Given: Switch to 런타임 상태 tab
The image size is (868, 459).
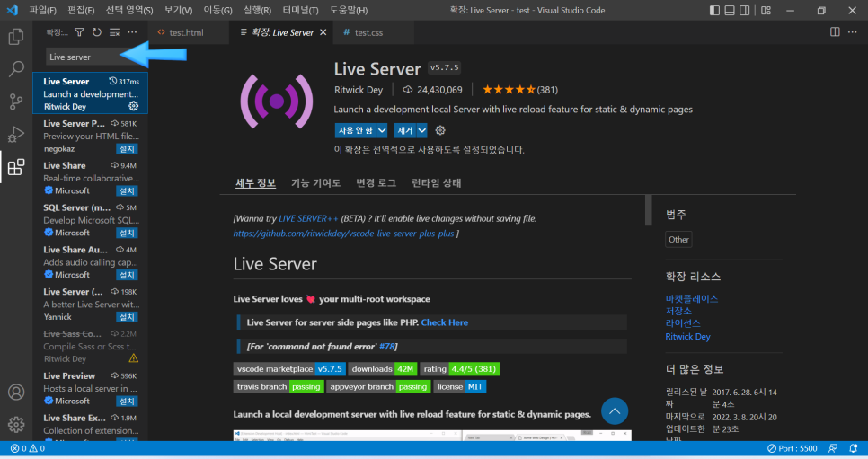Looking at the screenshot, I should pos(436,183).
